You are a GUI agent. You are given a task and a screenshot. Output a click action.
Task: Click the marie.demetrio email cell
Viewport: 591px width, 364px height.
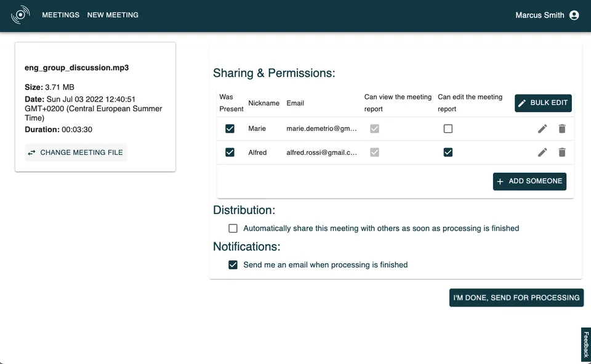click(x=321, y=129)
